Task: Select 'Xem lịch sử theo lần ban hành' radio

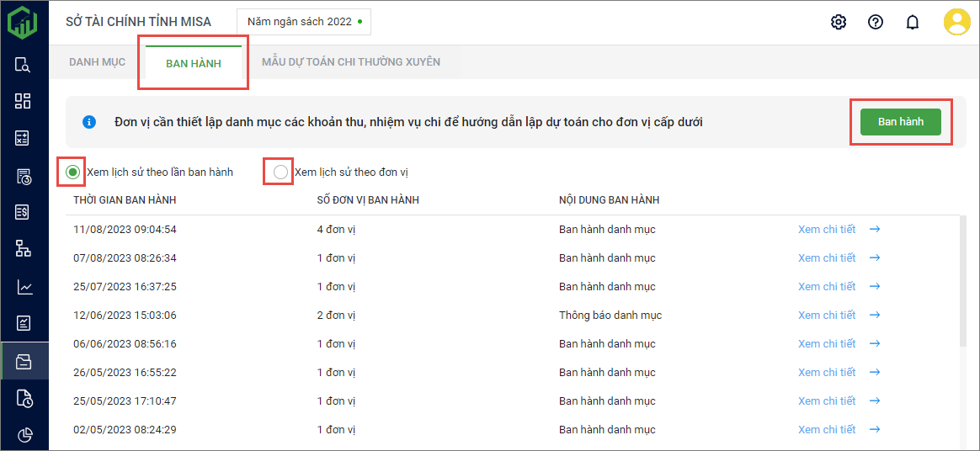Action: point(73,172)
